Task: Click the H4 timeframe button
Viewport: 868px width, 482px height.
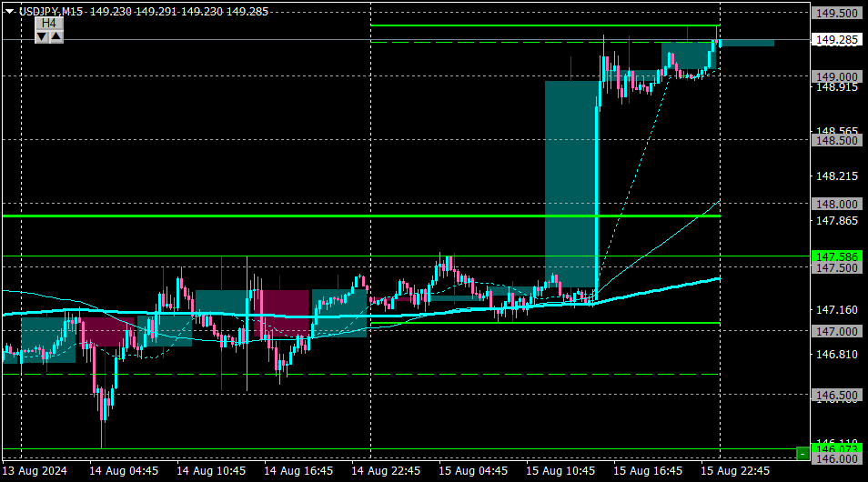Action: coord(49,24)
